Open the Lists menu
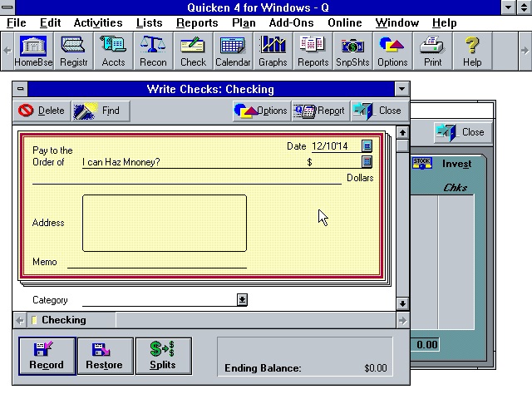532x399 pixels. 150,22
